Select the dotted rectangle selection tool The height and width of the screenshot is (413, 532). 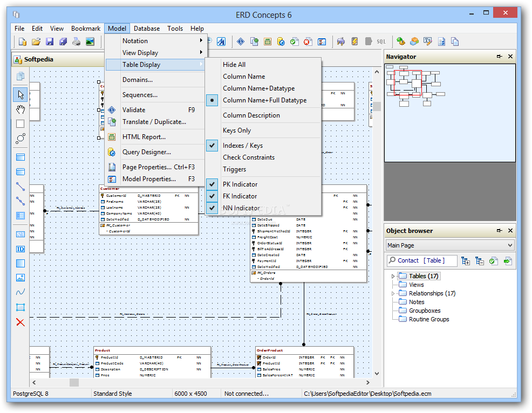coord(21,124)
